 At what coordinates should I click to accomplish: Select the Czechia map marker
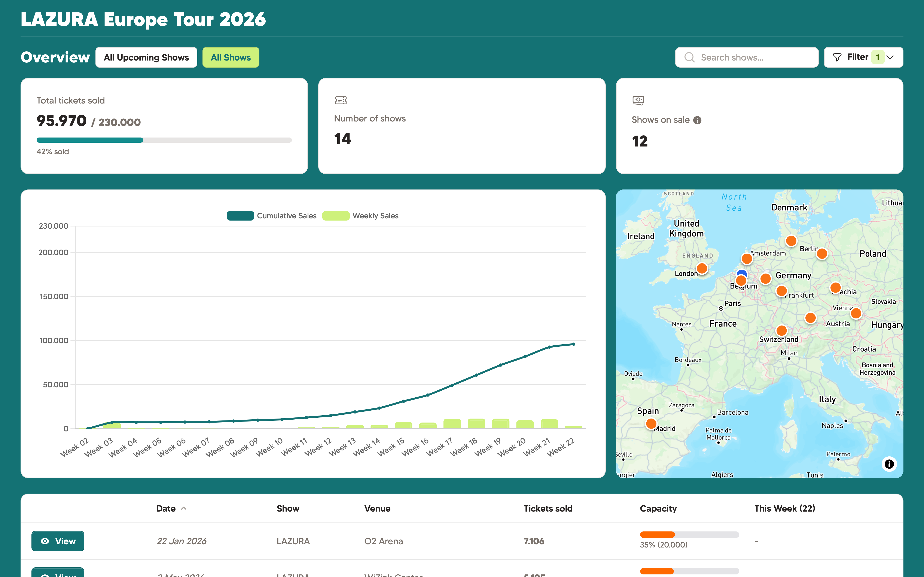(835, 287)
